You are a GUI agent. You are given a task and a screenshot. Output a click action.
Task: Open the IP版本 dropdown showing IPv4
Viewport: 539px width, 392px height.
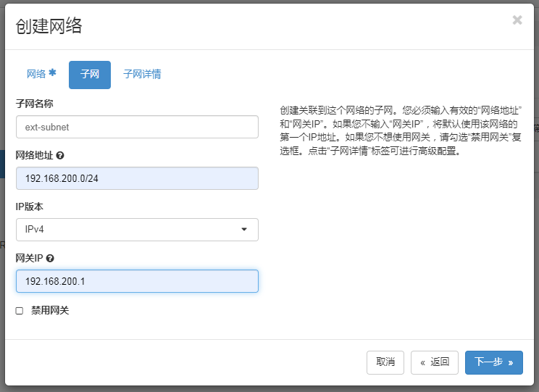(137, 230)
